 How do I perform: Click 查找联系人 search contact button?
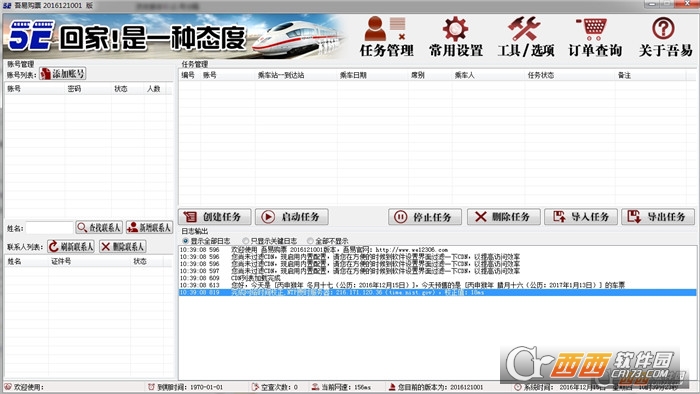click(x=99, y=228)
